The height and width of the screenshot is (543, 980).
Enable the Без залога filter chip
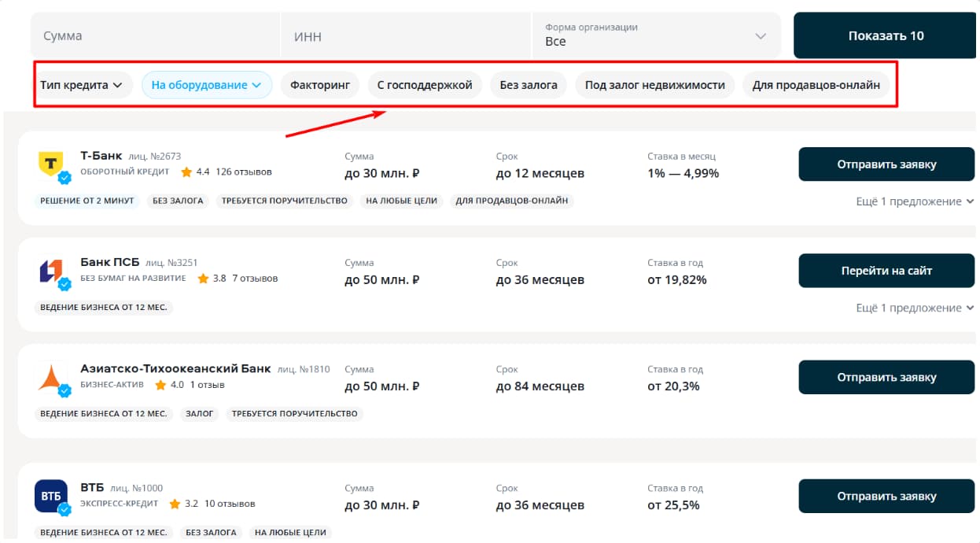coord(529,85)
